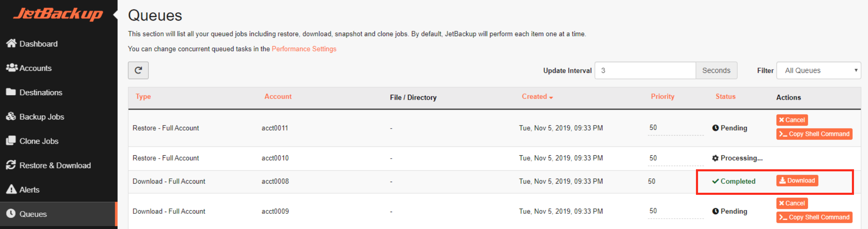868x229 pixels.
Task: Download the completed acct0008 backup
Action: [797, 180]
